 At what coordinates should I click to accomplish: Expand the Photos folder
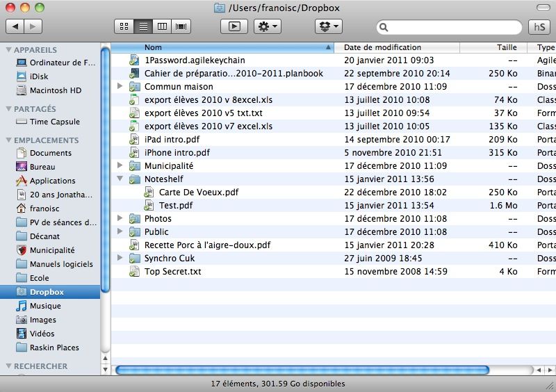pos(120,219)
